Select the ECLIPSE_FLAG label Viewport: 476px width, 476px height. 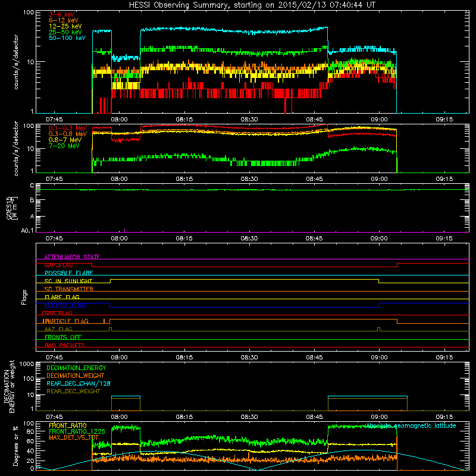tap(65, 305)
